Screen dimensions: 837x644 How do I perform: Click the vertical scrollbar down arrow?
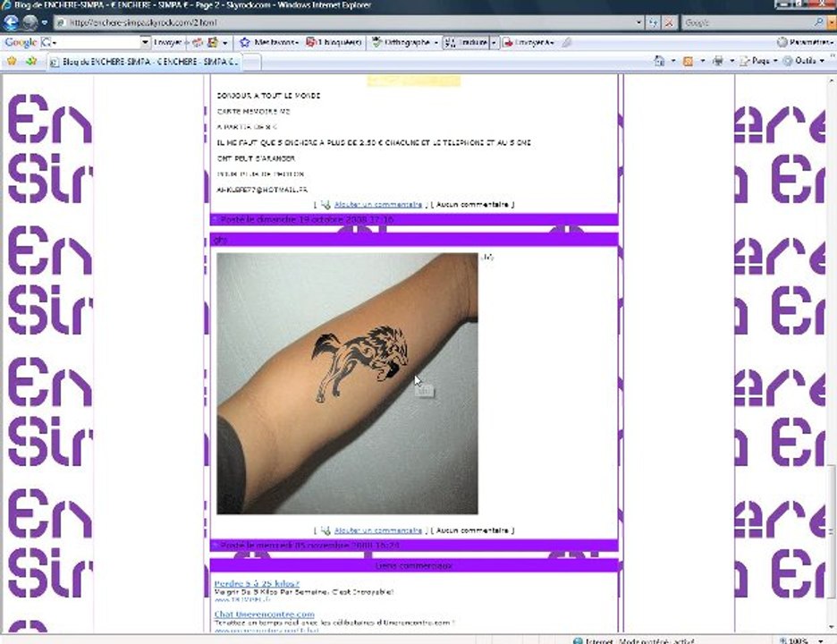pos(833,627)
